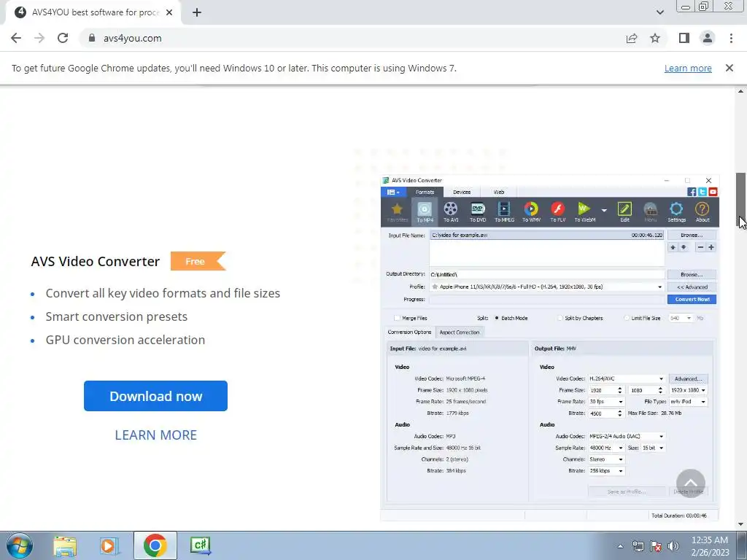Choose the To DVD format icon
Viewport: 747px width, 560px height.
(478, 212)
